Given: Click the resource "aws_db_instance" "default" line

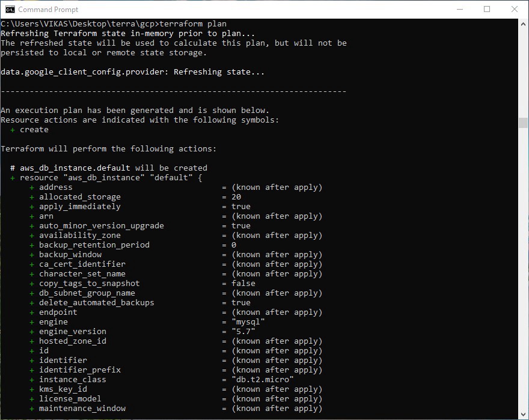Looking at the screenshot, I should click(x=106, y=177).
